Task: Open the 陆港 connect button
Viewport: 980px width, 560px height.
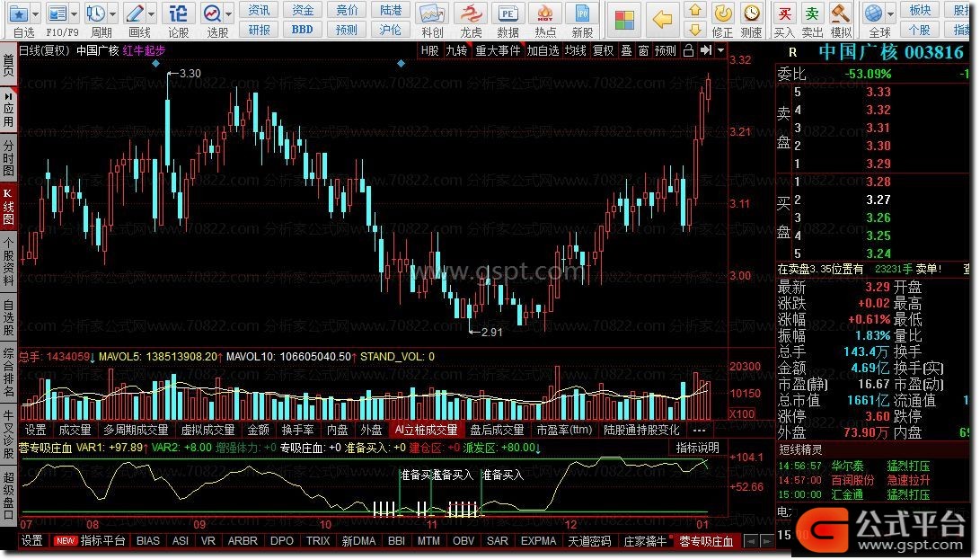Action: tap(392, 10)
